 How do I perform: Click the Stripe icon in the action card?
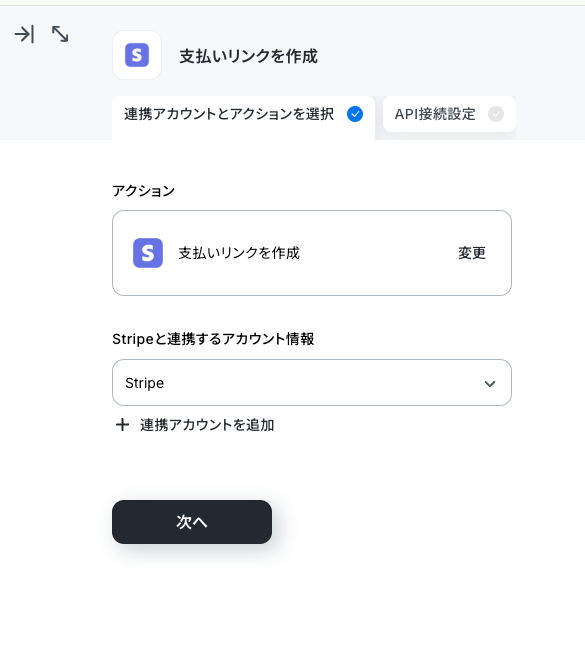click(148, 253)
